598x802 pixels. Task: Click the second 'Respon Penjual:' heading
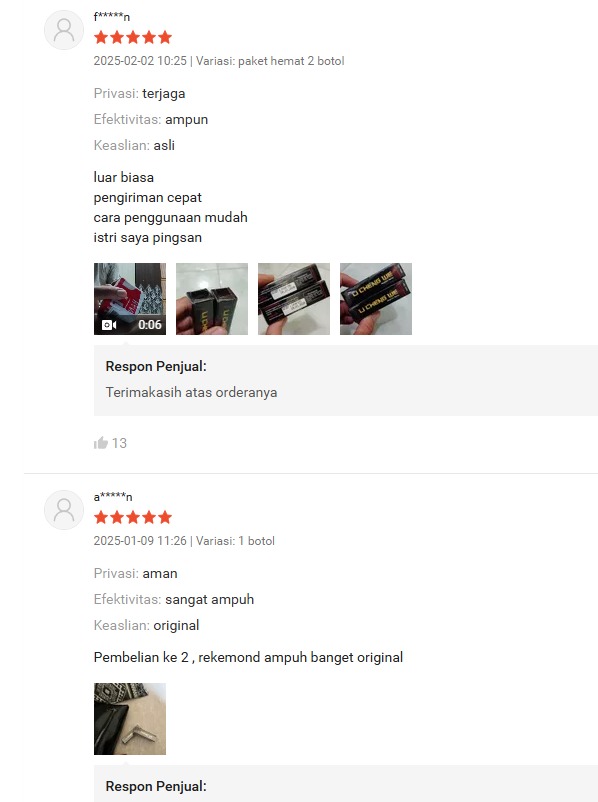pyautogui.click(x=156, y=786)
